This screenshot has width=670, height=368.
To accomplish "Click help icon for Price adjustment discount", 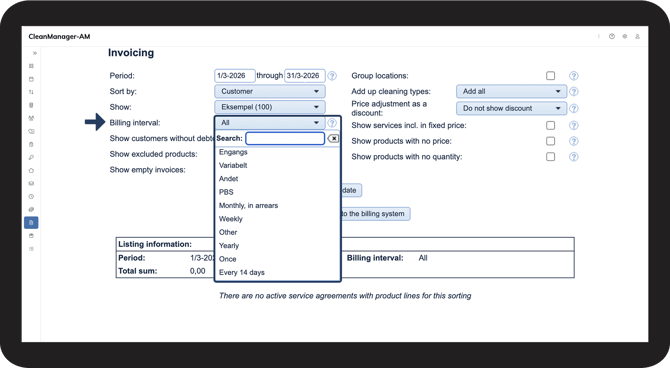I will coord(573,108).
